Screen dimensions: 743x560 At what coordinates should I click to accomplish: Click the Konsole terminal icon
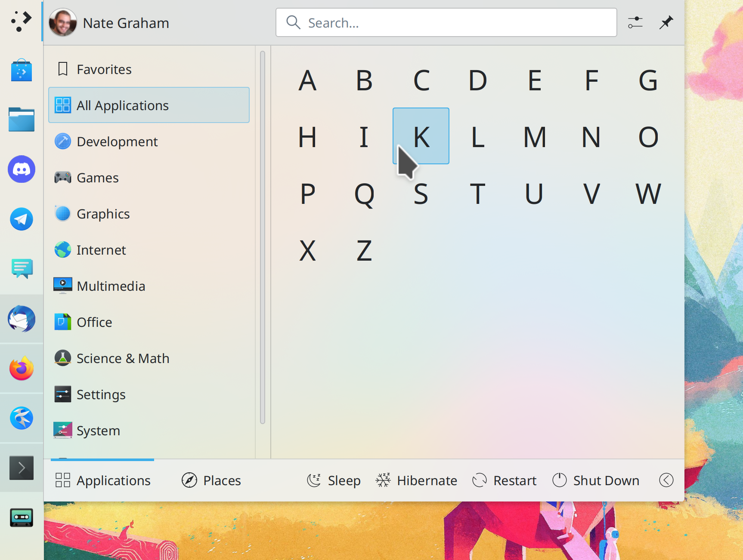[22, 468]
